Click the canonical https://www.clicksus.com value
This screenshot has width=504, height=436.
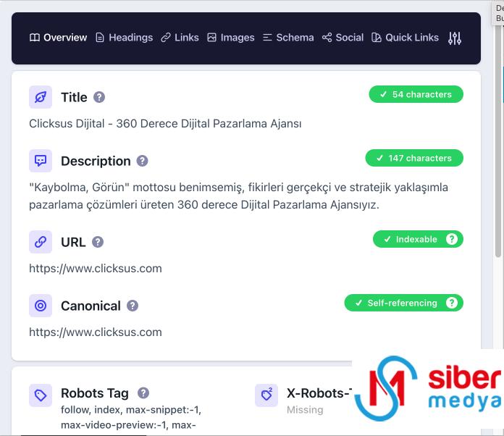[x=96, y=332]
